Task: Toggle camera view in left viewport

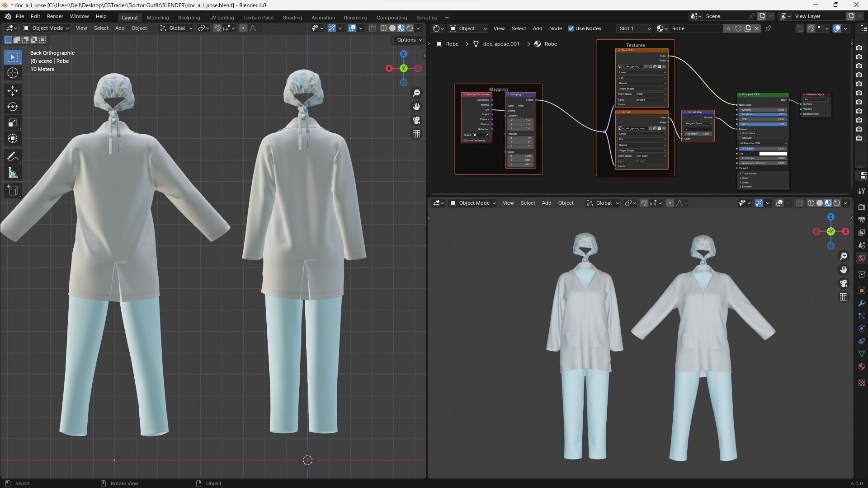Action: point(416,120)
